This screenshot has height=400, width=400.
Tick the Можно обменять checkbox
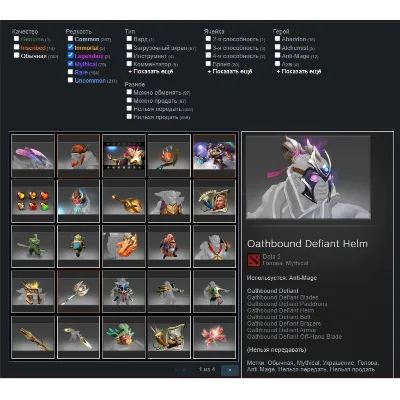pyautogui.click(x=129, y=92)
